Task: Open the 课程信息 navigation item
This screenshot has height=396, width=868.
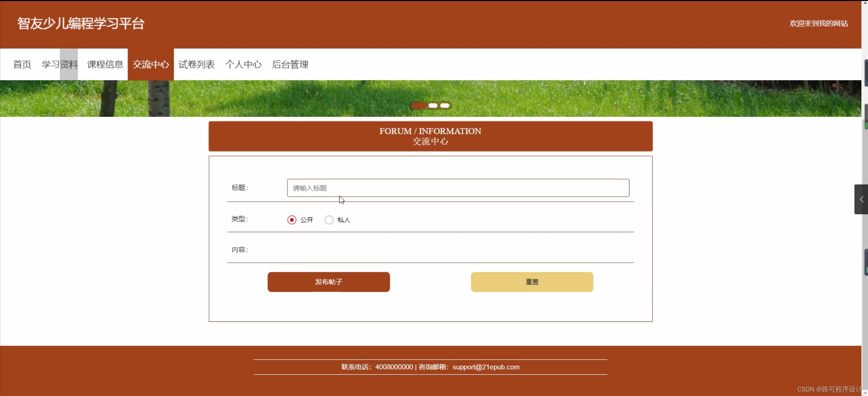Action: click(x=105, y=64)
